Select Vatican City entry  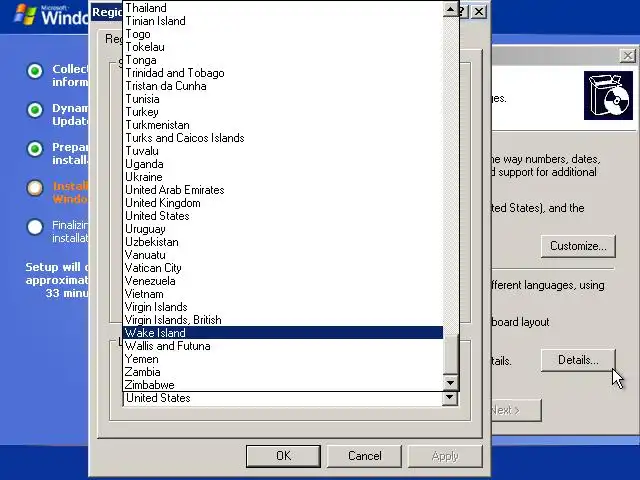click(x=282, y=268)
